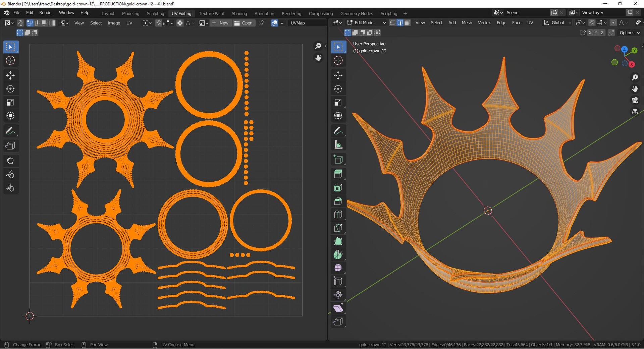Toggle Z axis mirror
This screenshot has width=644, height=349.
click(x=602, y=33)
